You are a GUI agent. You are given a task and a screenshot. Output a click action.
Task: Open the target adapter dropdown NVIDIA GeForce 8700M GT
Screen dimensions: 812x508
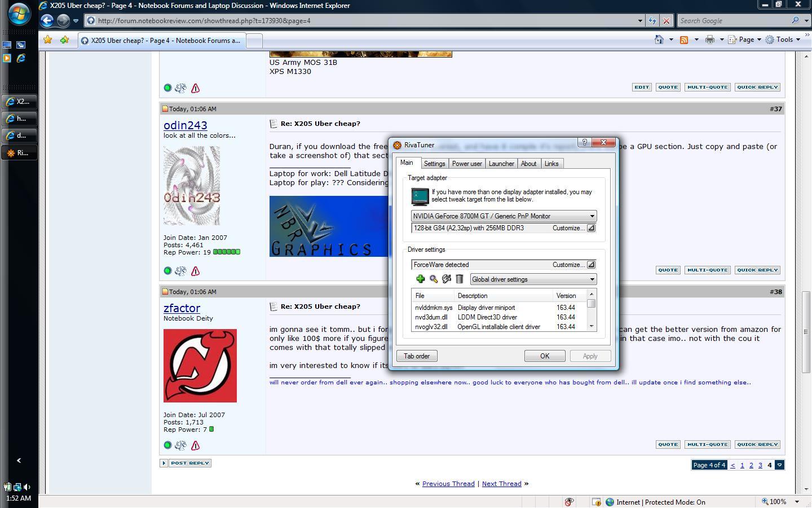tap(504, 216)
